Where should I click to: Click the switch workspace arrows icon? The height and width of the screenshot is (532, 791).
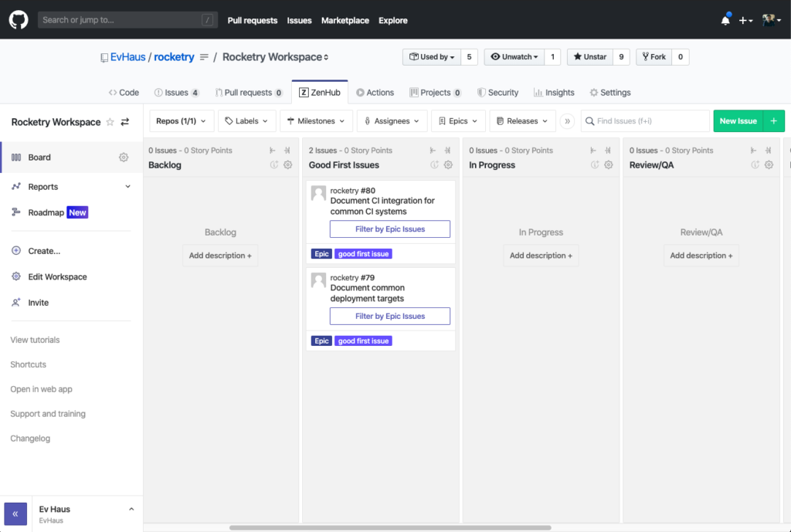tap(125, 122)
